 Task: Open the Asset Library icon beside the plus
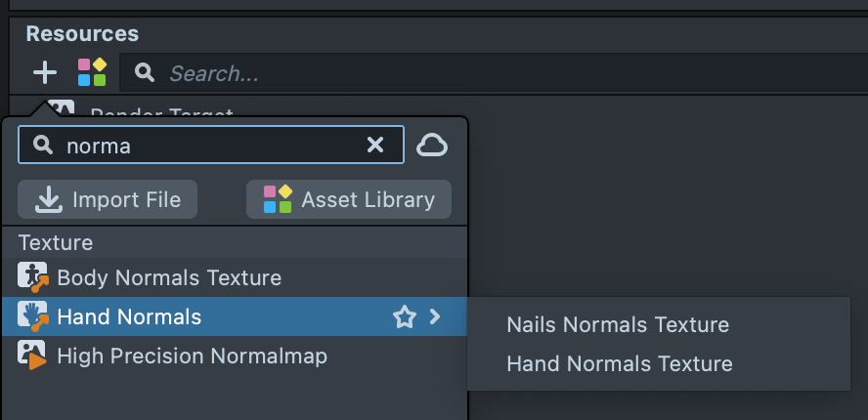point(92,72)
